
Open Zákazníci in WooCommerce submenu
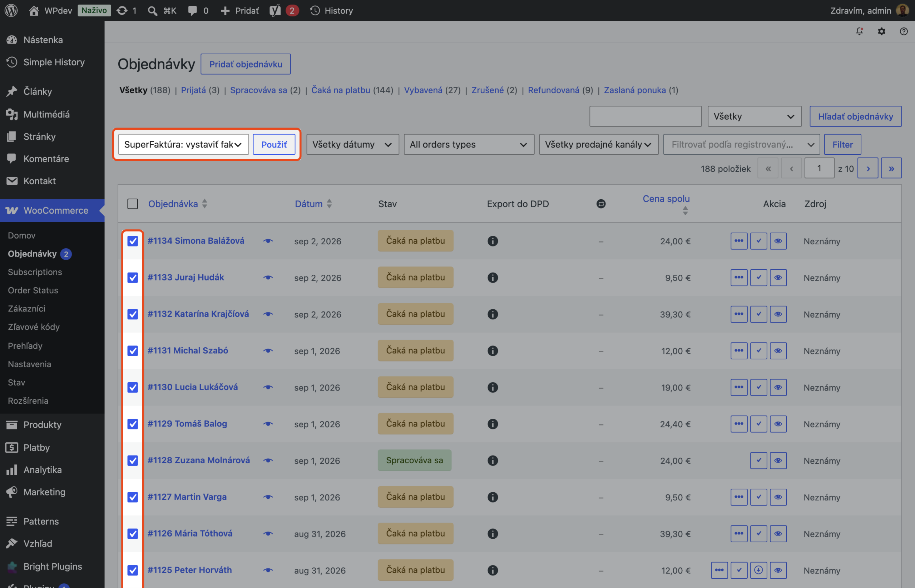tap(26, 309)
